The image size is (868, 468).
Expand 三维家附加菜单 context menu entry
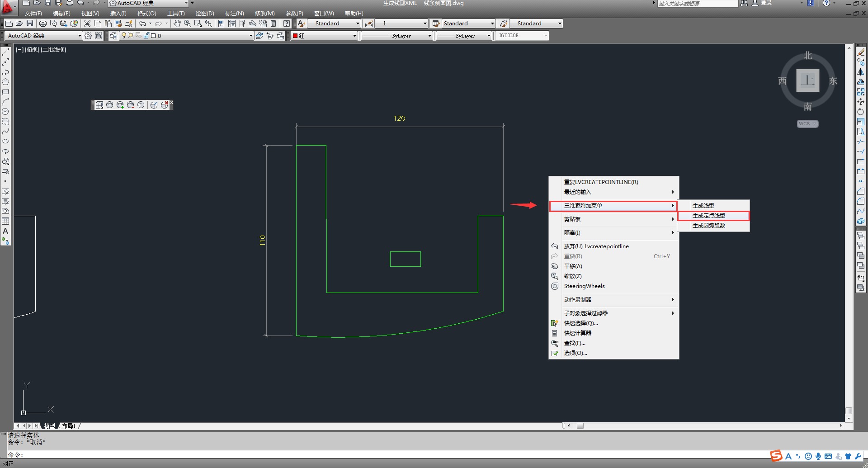tap(613, 206)
